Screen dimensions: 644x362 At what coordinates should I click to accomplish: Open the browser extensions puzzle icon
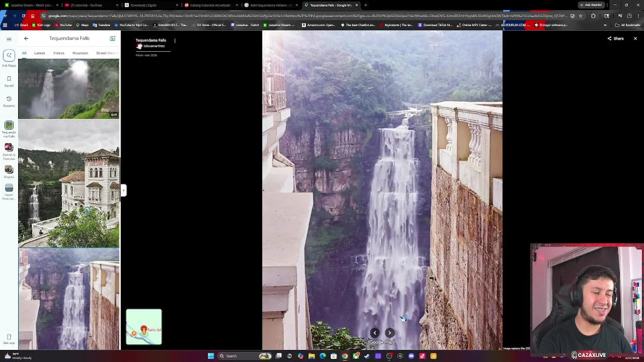(593, 16)
